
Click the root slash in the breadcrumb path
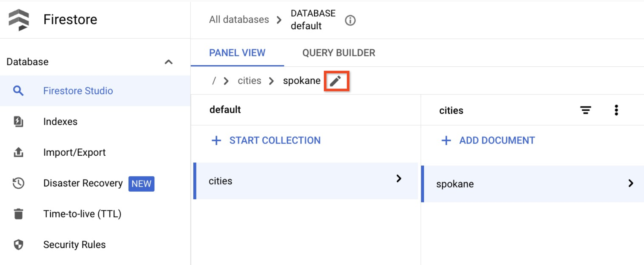click(x=214, y=80)
